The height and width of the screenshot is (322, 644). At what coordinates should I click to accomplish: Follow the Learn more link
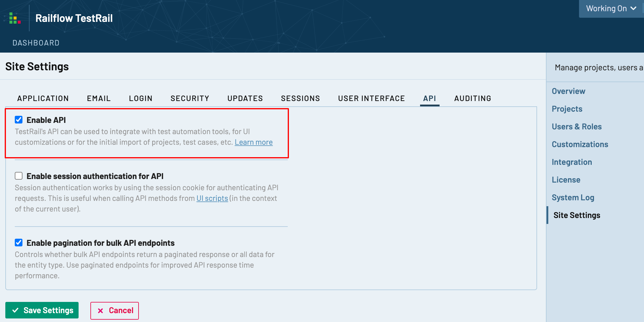click(253, 142)
